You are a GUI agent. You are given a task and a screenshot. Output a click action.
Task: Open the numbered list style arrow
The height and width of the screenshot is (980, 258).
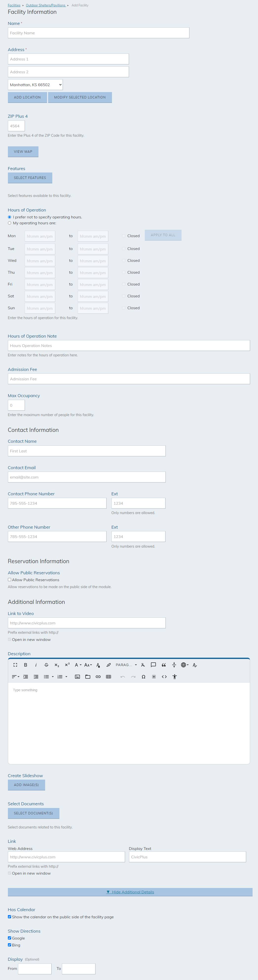pos(67,677)
